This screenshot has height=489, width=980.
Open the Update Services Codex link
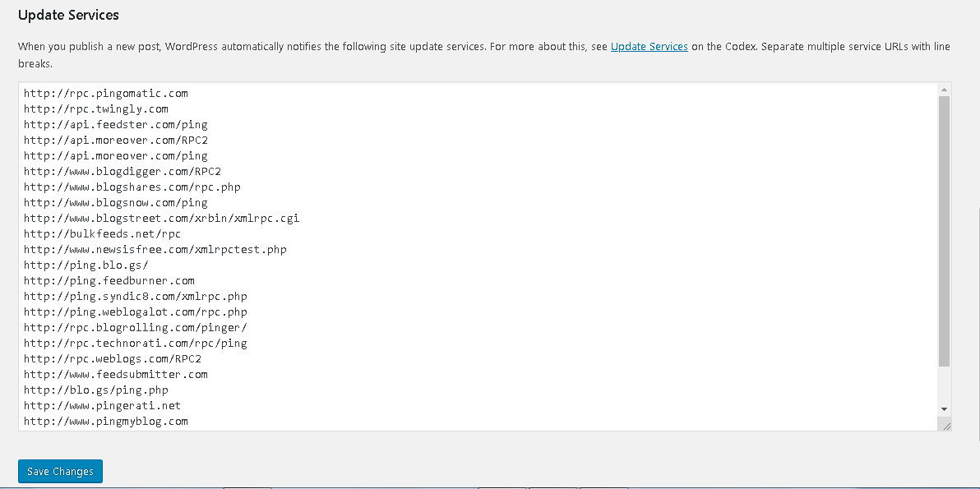649,46
